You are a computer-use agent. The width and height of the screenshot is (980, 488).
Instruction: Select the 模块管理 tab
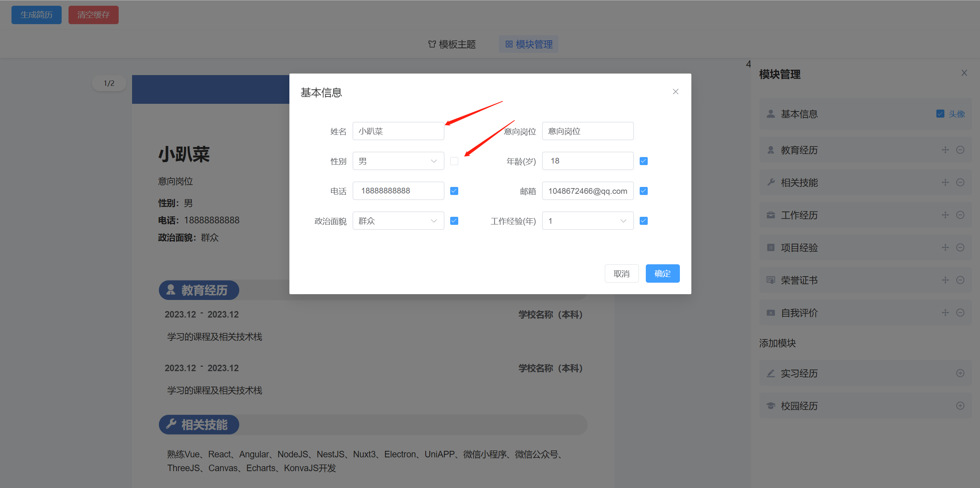coord(529,44)
